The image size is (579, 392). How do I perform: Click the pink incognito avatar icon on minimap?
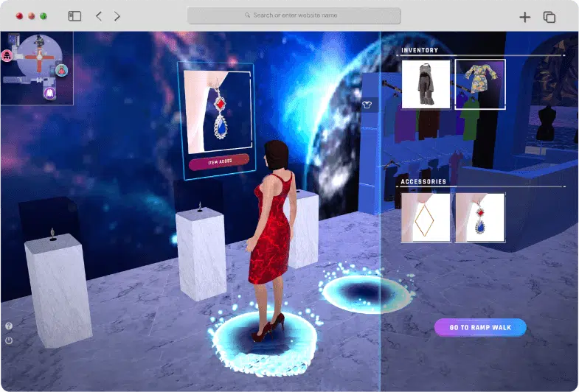coord(7,54)
